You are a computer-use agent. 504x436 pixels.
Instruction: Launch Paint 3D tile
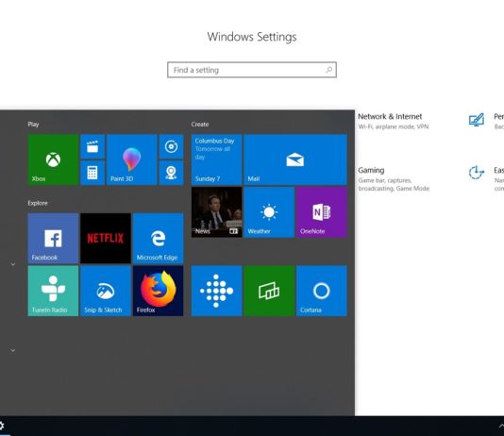pos(132,159)
